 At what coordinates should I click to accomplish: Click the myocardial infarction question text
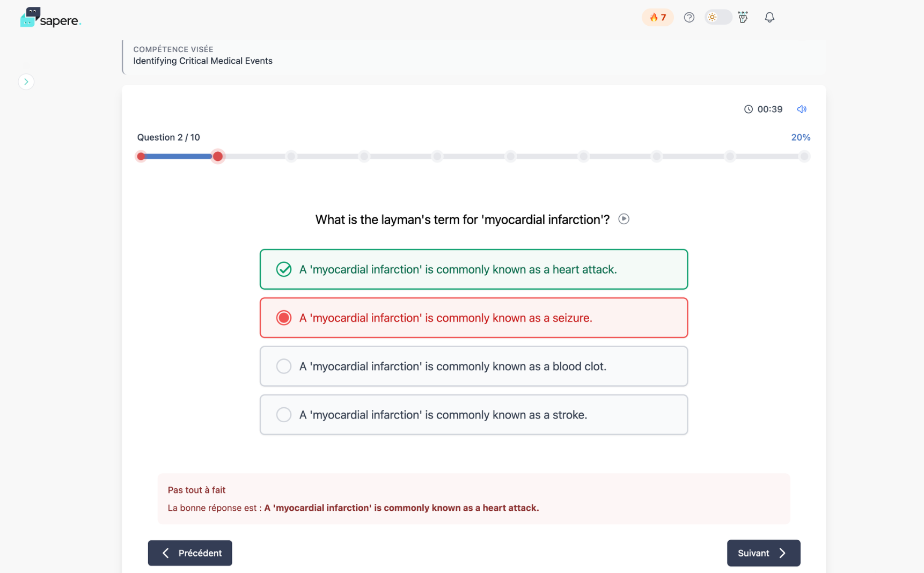pos(463,219)
